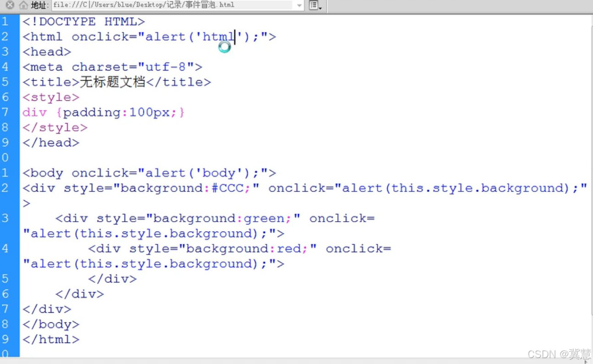Image resolution: width=593 pixels, height=364 pixels.
Task: Click the loading spinner near alert('html')
Action: [x=224, y=47]
